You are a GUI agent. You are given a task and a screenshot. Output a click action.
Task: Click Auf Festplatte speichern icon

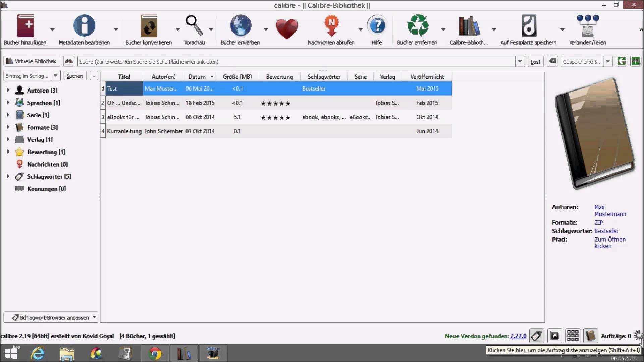click(x=528, y=26)
